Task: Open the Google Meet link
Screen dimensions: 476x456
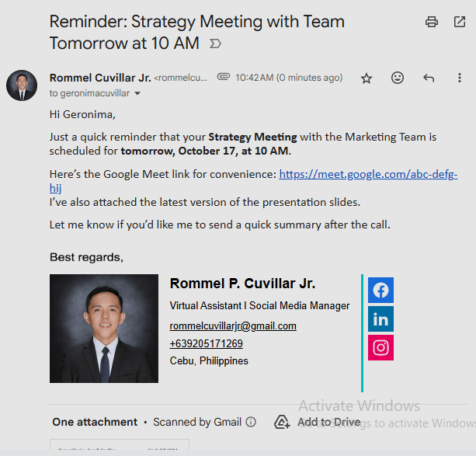Action: point(367,175)
